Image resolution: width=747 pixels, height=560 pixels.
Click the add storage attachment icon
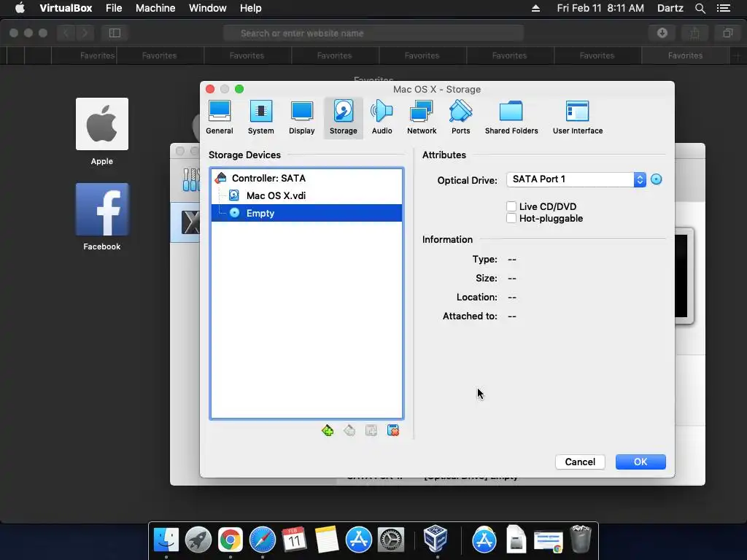click(371, 431)
